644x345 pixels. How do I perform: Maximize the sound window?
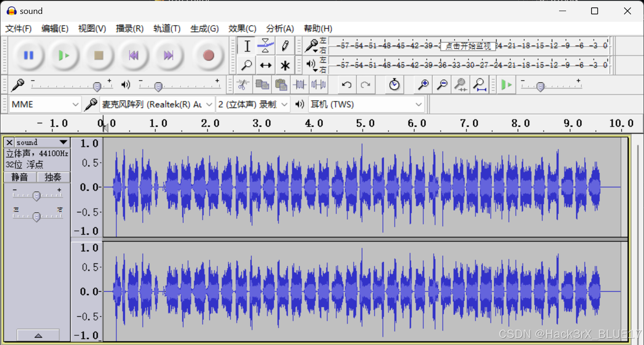pyautogui.click(x=594, y=11)
